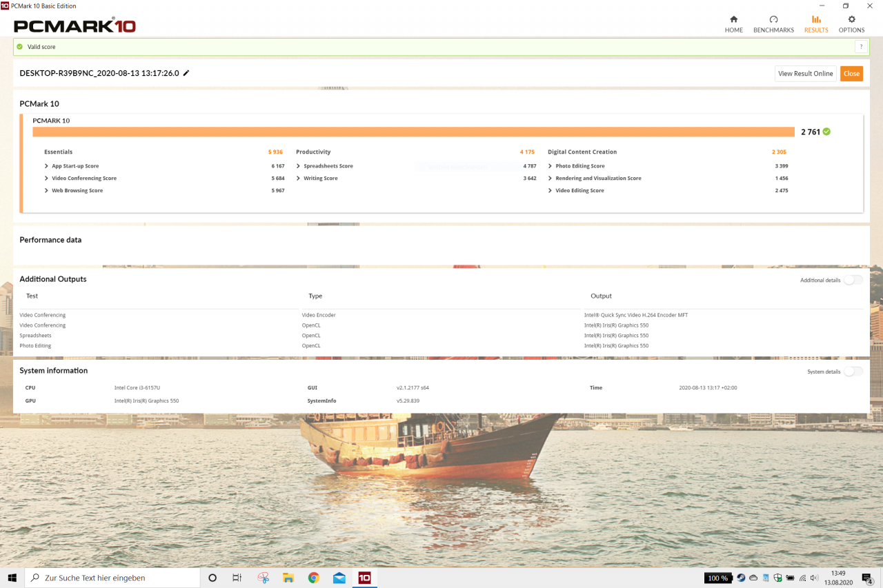Click the green valid-score check next to 2 761

(826, 132)
